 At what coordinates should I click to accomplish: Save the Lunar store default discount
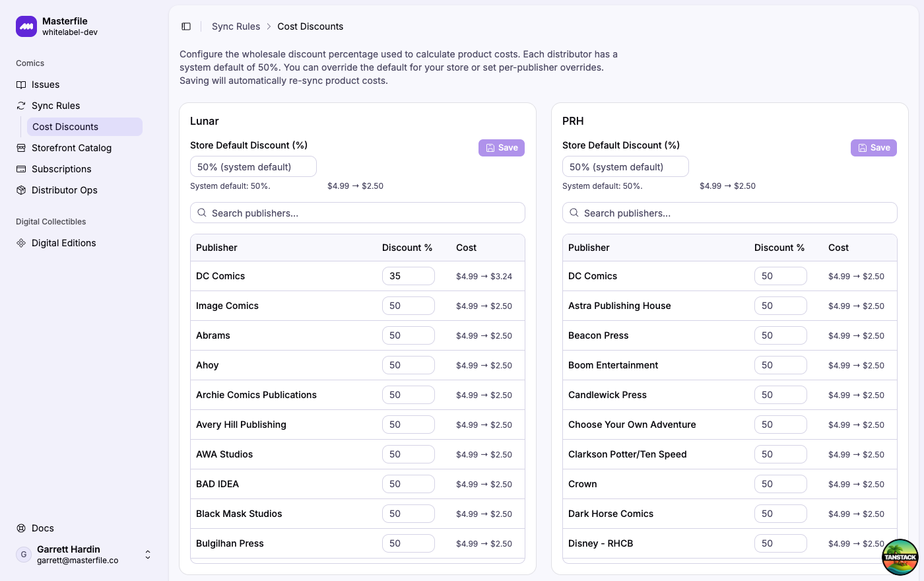pyautogui.click(x=502, y=148)
